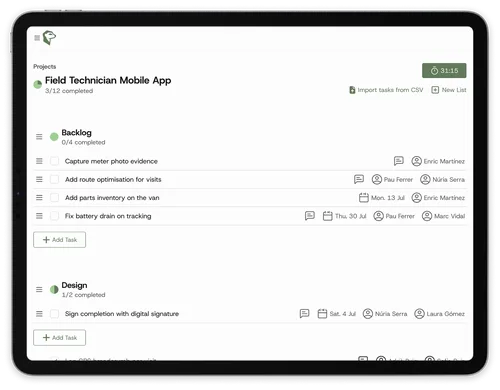Click Pau Ferrer assignee on battery drain task

(x=394, y=216)
